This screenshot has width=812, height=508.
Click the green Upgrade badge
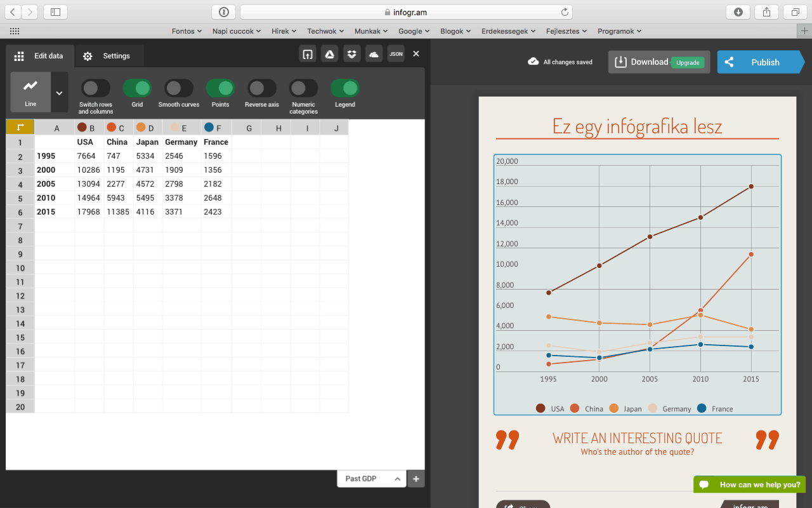pyautogui.click(x=688, y=62)
